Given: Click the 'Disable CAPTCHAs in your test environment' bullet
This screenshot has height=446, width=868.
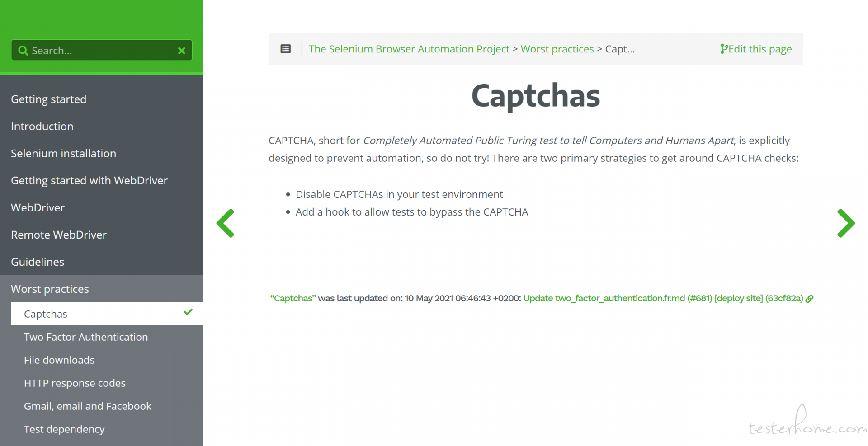Looking at the screenshot, I should [399, 194].
